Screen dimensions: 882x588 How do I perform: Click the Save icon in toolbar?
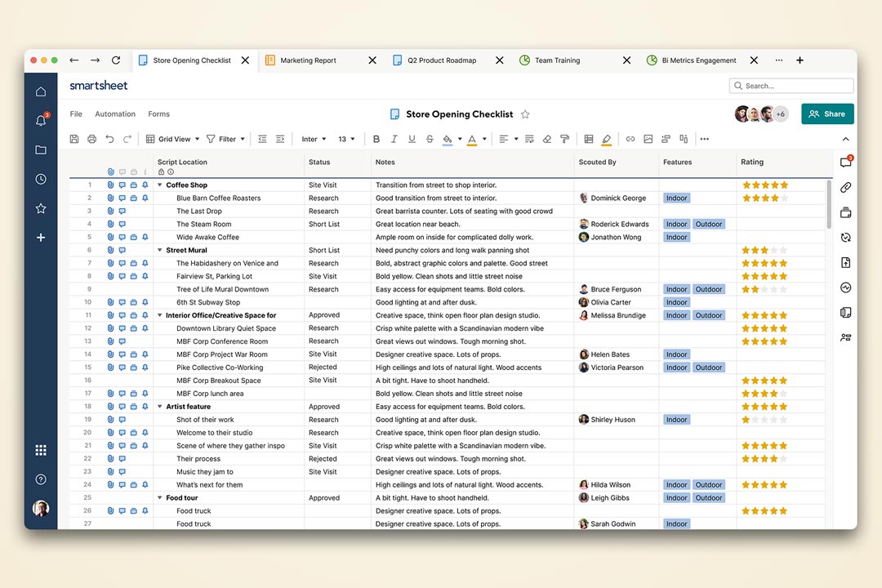(74, 139)
